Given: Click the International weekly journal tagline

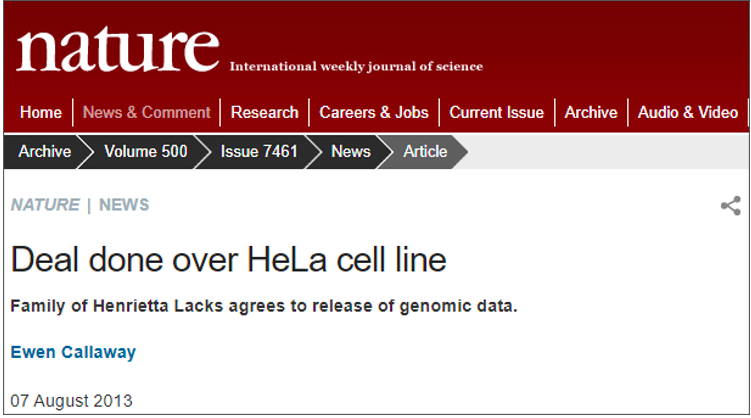Looking at the screenshot, I should tap(356, 67).
